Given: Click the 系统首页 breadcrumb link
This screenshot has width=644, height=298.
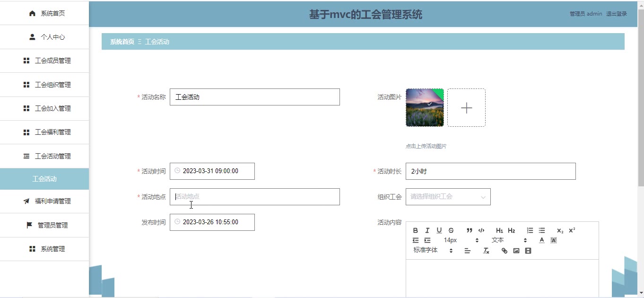Looking at the screenshot, I should [x=122, y=42].
